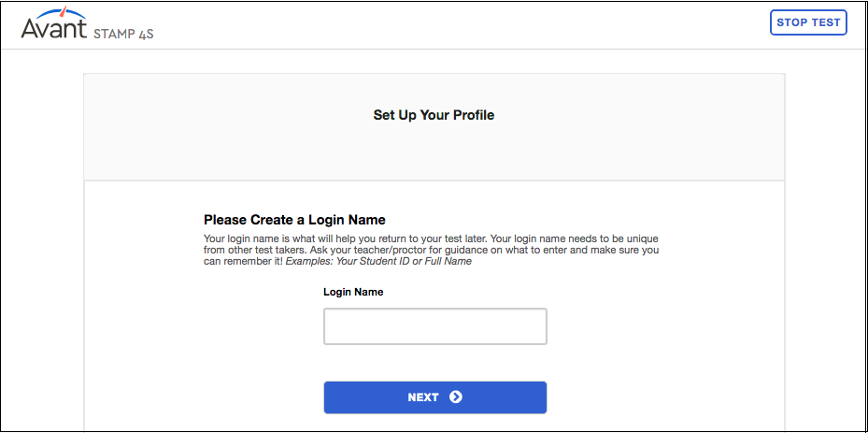Click the empty header bar beside STOP TEST
Screen dimensions: 868x433
click(460, 25)
